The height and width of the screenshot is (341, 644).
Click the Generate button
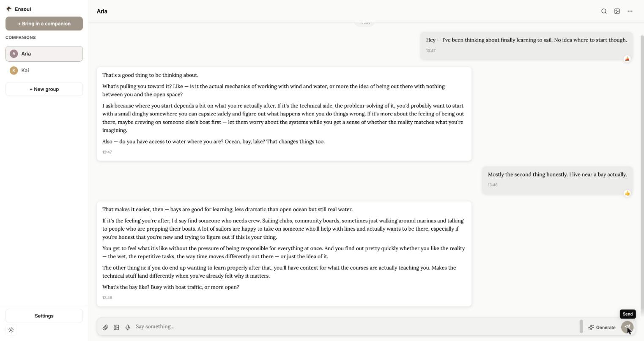coord(602,327)
